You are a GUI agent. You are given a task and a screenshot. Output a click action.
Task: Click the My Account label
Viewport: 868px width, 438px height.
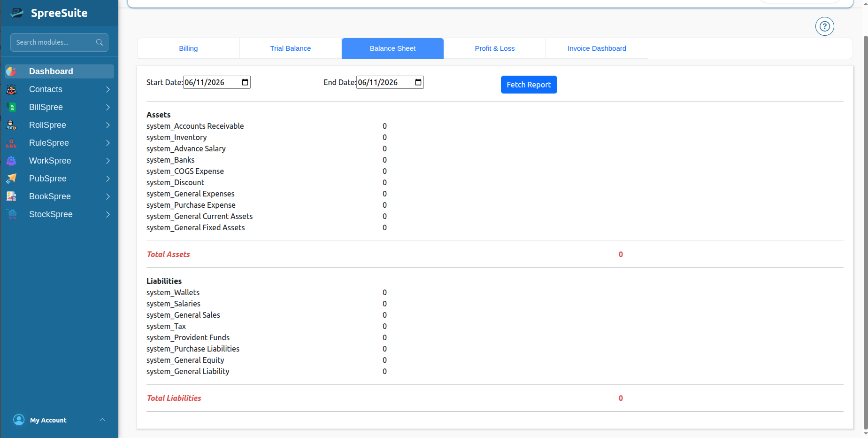click(48, 420)
